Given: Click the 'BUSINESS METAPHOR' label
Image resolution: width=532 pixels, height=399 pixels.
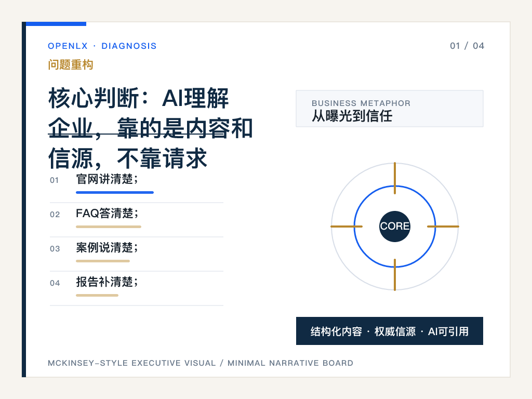Looking at the screenshot, I should [361, 103].
